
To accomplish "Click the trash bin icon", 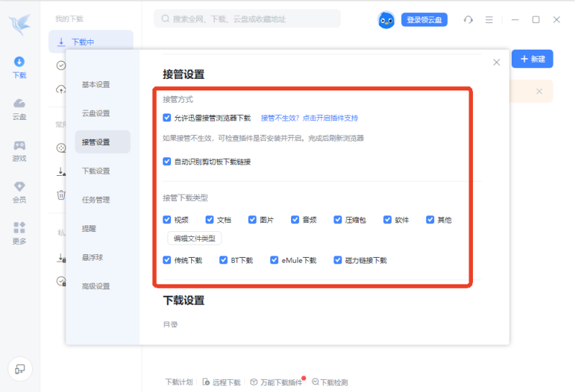I will [61, 195].
